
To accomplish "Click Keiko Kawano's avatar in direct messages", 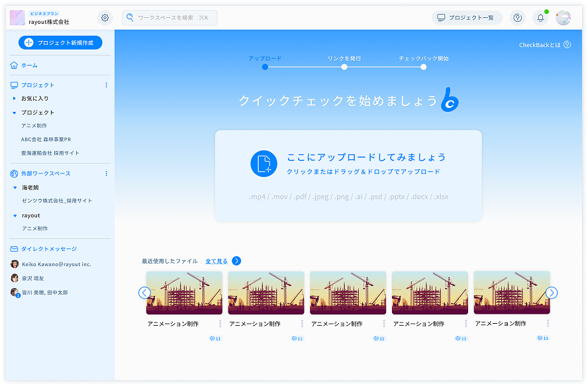I will (x=15, y=264).
